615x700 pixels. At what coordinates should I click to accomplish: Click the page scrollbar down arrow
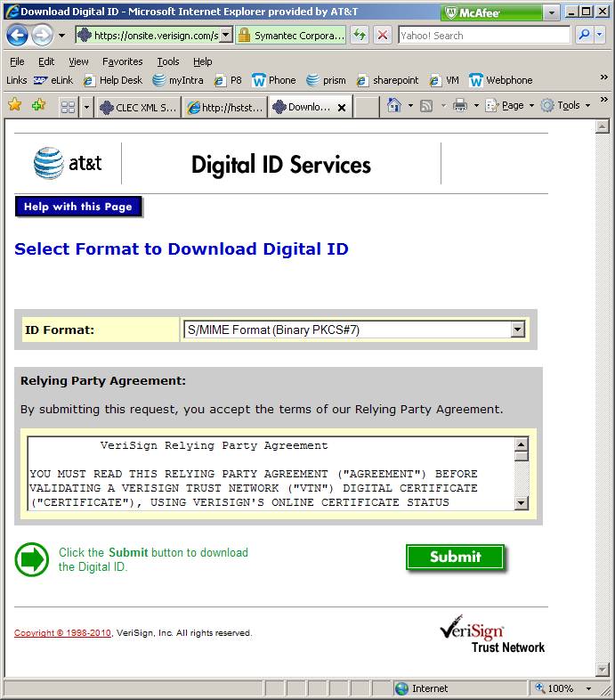coord(603,669)
